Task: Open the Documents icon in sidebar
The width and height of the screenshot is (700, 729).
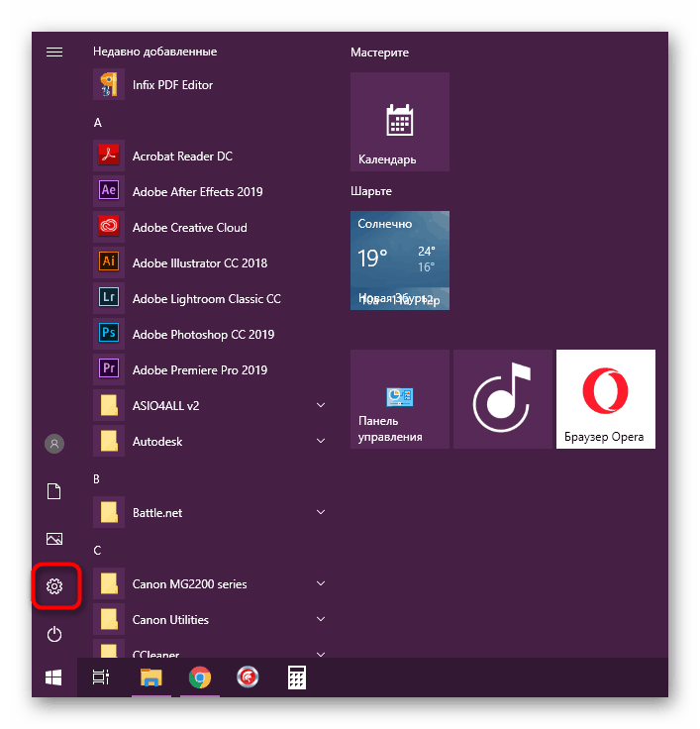Action: click(54, 491)
